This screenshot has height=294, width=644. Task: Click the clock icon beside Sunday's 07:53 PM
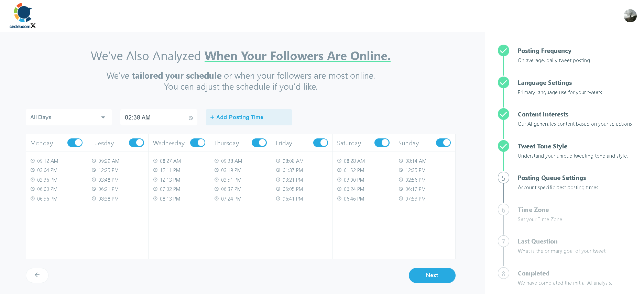click(x=401, y=199)
